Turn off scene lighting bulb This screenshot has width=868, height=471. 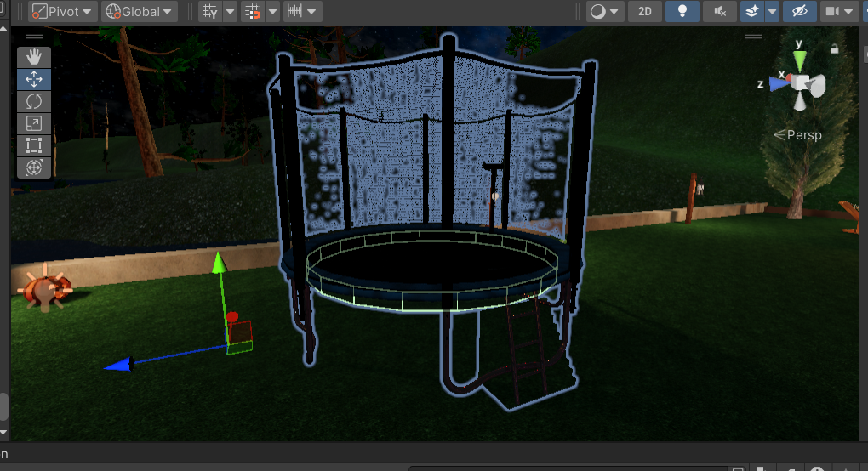tap(682, 11)
